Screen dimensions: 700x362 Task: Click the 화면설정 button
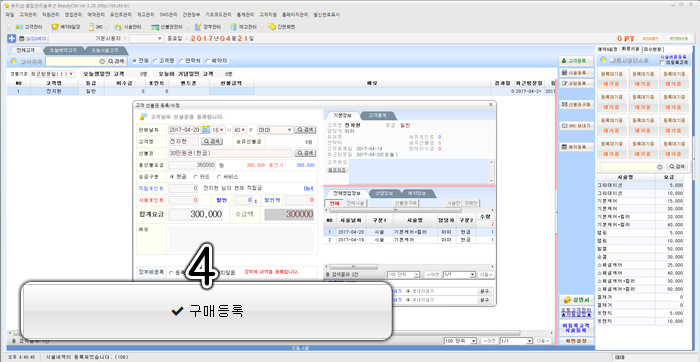tap(576, 341)
